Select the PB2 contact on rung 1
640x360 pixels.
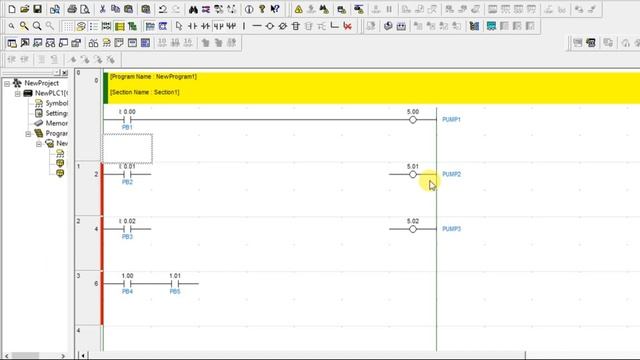click(x=127, y=174)
